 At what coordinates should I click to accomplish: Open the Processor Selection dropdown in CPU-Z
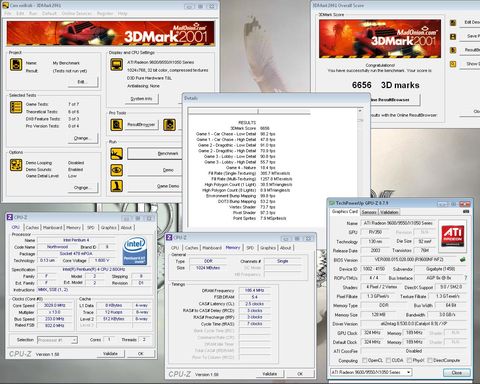click(x=57, y=340)
